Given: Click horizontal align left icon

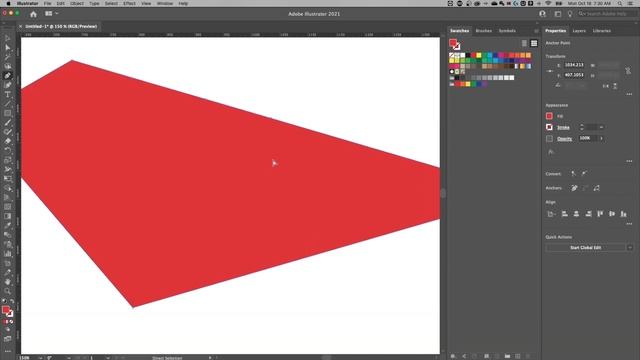Looking at the screenshot, I should [x=564, y=213].
